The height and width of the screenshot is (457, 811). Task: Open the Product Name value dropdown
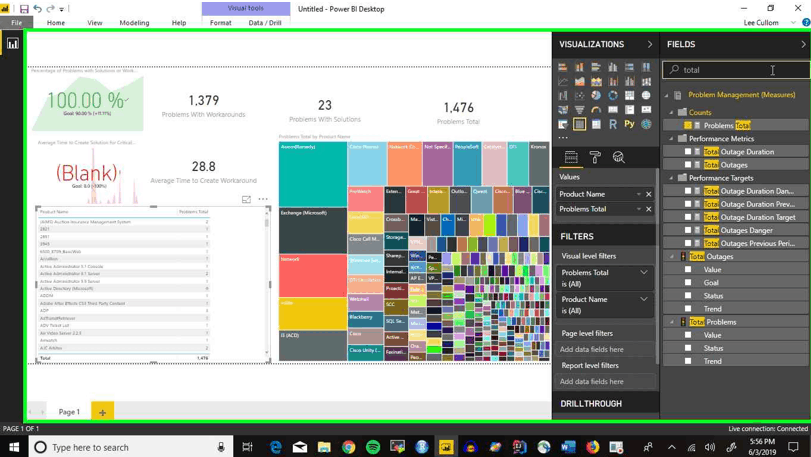point(639,194)
